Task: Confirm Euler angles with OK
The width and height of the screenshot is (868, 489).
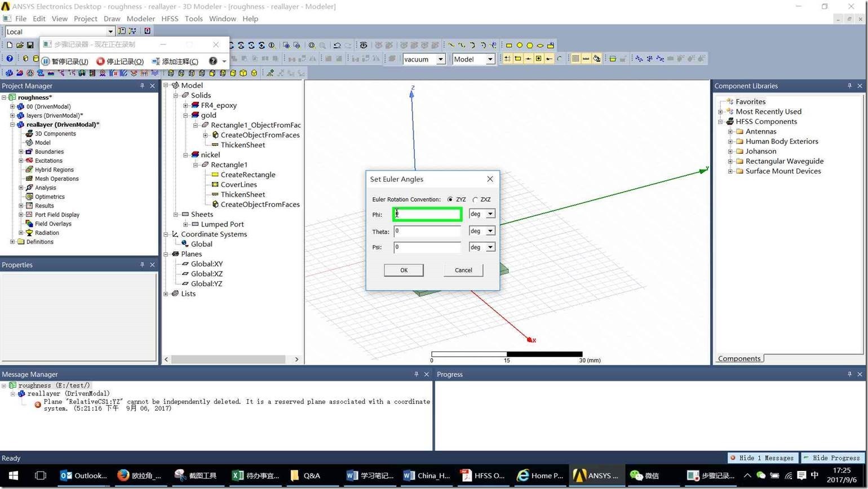Action: point(404,270)
